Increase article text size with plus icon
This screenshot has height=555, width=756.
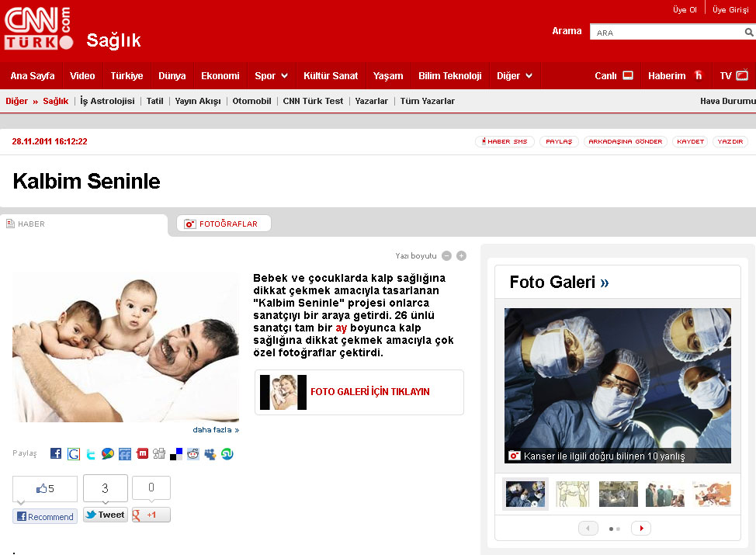(x=461, y=255)
